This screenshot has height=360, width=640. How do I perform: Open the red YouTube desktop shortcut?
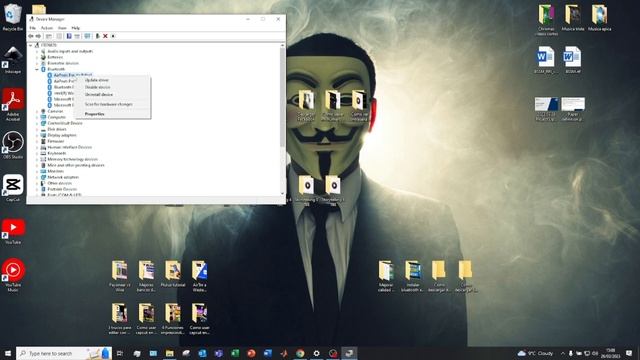[x=13, y=231]
